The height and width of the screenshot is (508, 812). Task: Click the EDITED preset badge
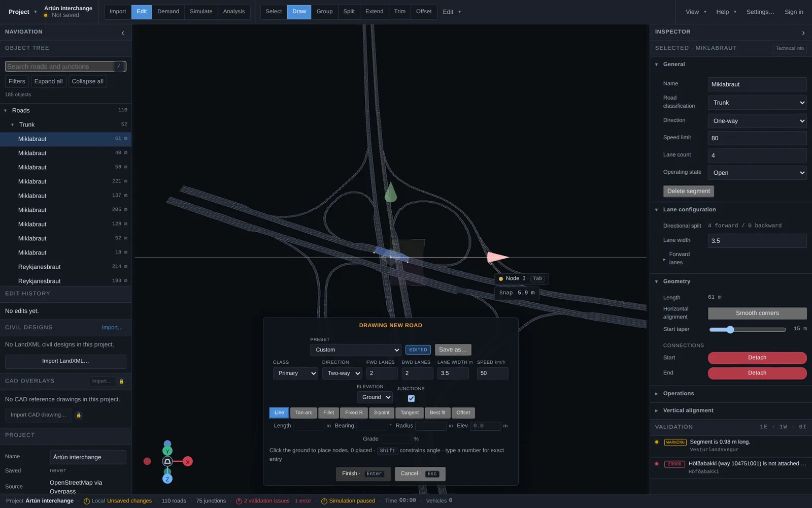(418, 350)
